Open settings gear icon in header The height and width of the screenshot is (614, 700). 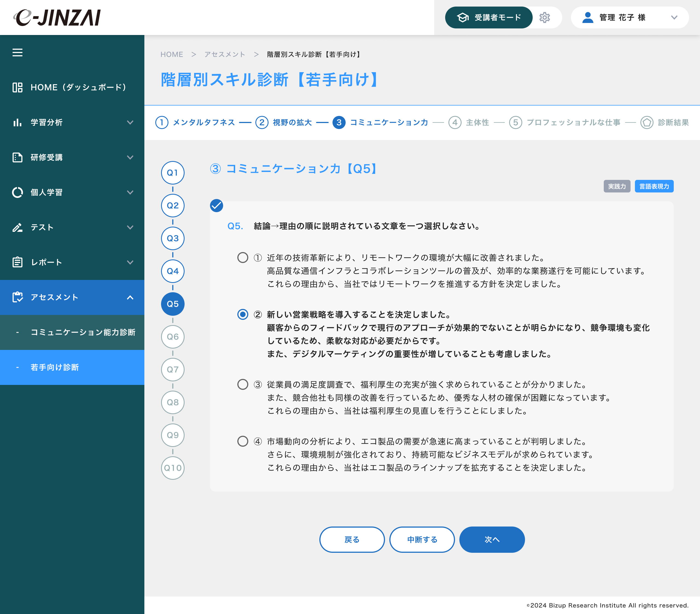pyautogui.click(x=544, y=17)
